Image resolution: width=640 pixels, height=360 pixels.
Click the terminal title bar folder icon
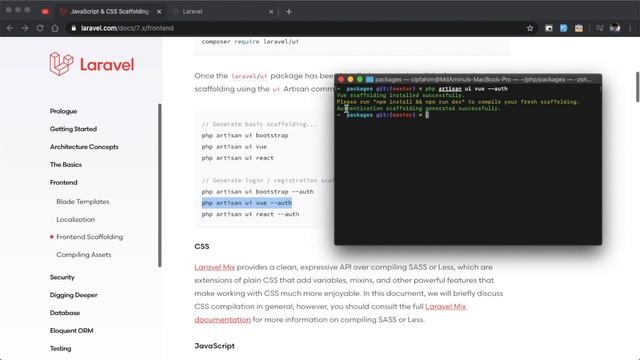[x=370, y=79]
